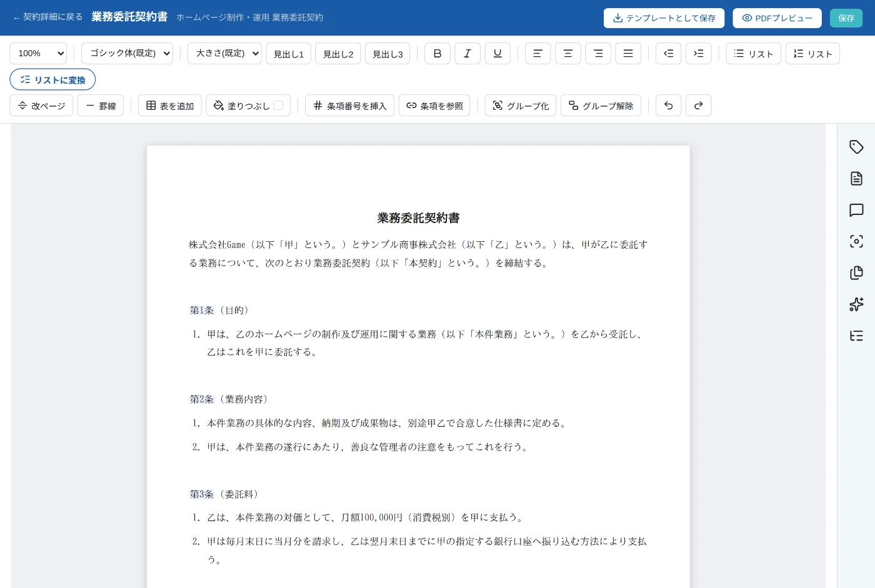Screen dimensions: 875x588
Task: Open the AI sparkle assistant icon
Action: [x=856, y=304]
